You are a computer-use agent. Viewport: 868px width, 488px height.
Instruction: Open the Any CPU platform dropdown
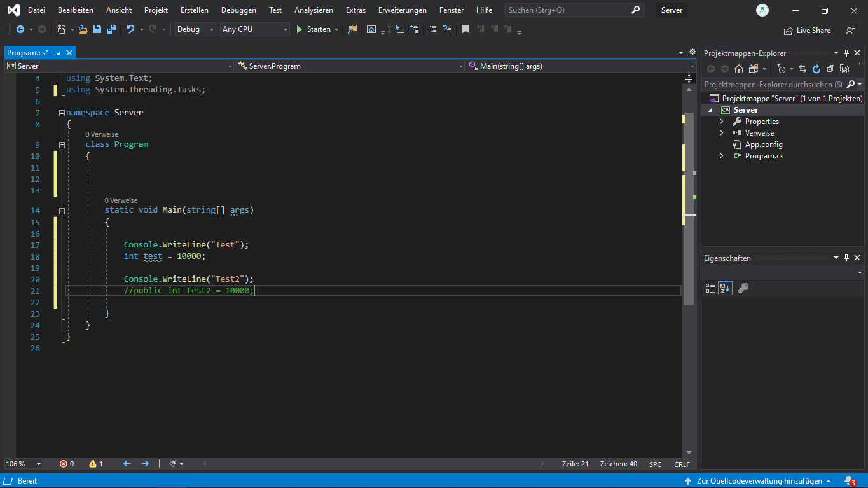pos(254,29)
